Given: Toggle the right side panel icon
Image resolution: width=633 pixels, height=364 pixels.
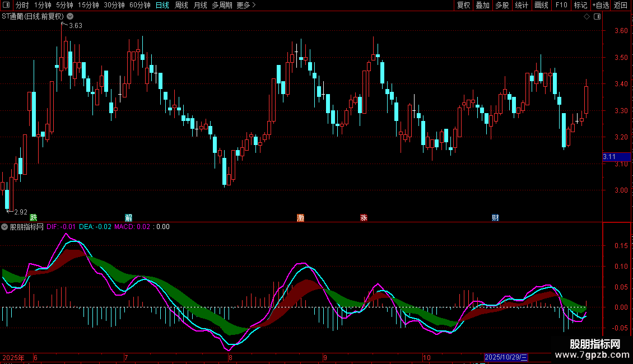Looking at the screenshot, I should point(597,17).
